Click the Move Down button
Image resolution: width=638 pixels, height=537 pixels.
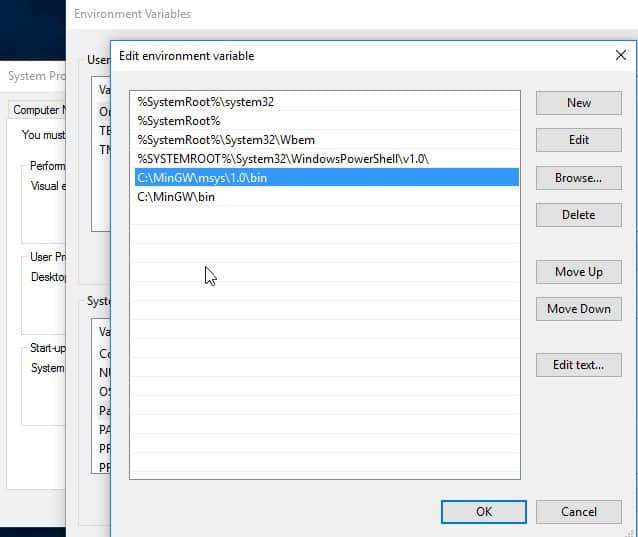578,309
